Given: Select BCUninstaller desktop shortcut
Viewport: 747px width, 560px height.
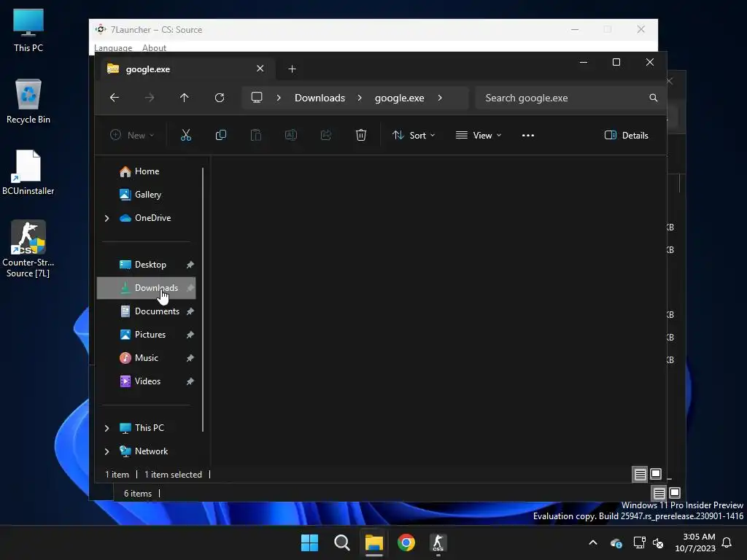Looking at the screenshot, I should coord(28,172).
